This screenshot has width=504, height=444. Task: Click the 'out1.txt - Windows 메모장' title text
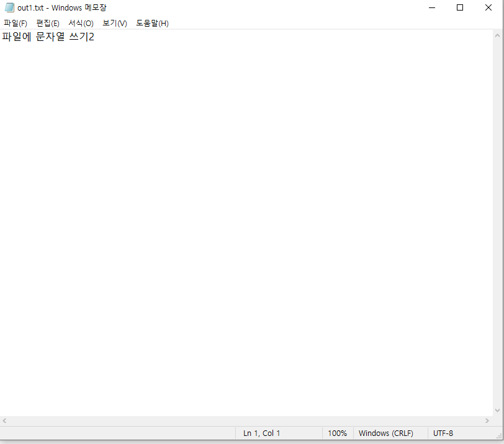point(61,7)
